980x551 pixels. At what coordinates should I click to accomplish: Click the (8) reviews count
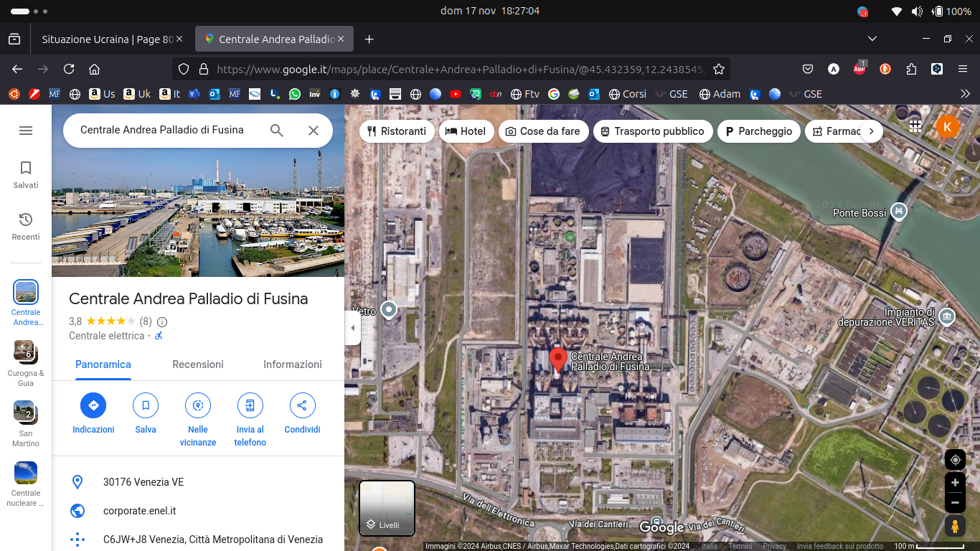coord(146,321)
